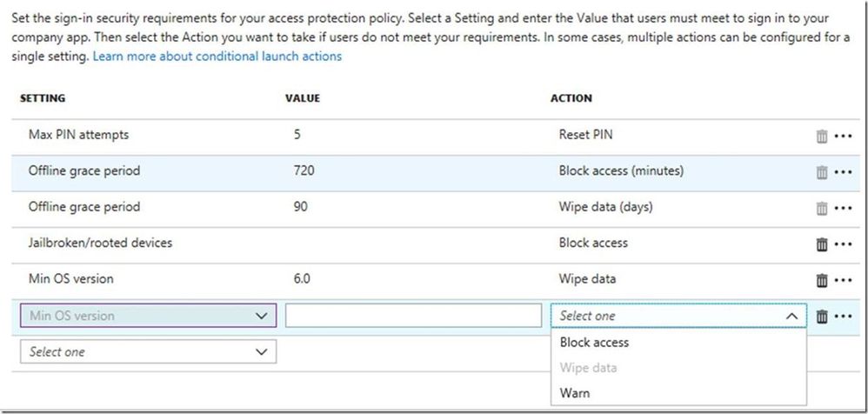Open ellipsis menu for Block access (minutes) row
Image resolution: width=868 pixels, height=414 pixels.
842,172
